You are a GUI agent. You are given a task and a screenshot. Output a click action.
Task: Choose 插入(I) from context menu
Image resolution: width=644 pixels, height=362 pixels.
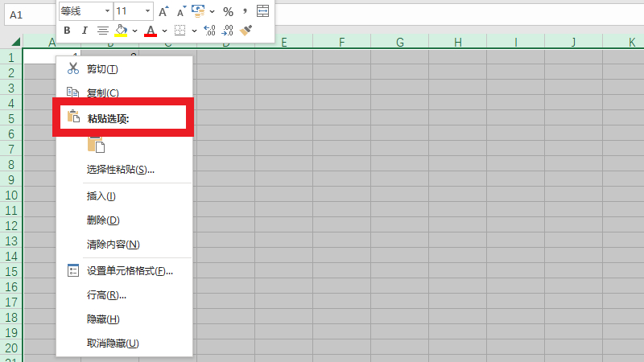tap(124, 196)
